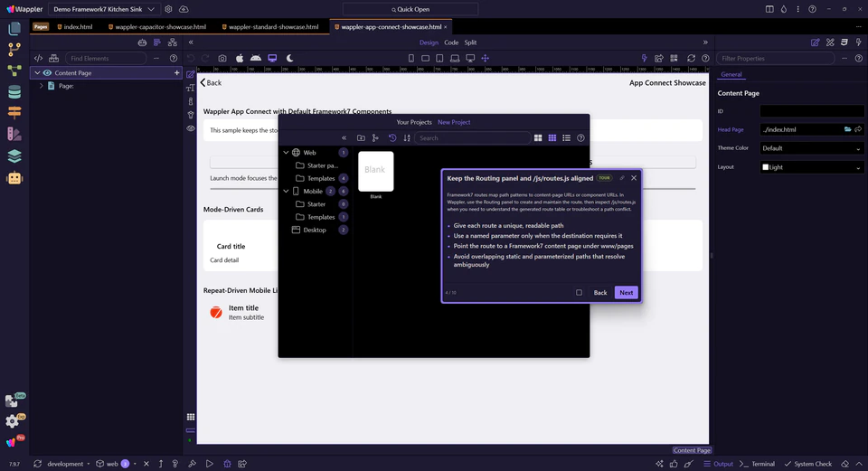The image size is (868, 471).
Task: Select the Your Projects tab in dialog
Action: click(414, 122)
